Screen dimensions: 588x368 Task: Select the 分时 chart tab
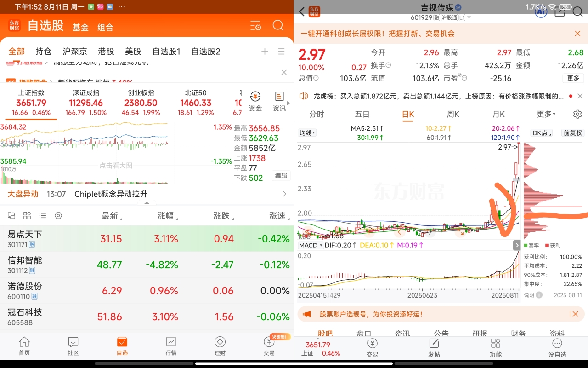click(317, 114)
